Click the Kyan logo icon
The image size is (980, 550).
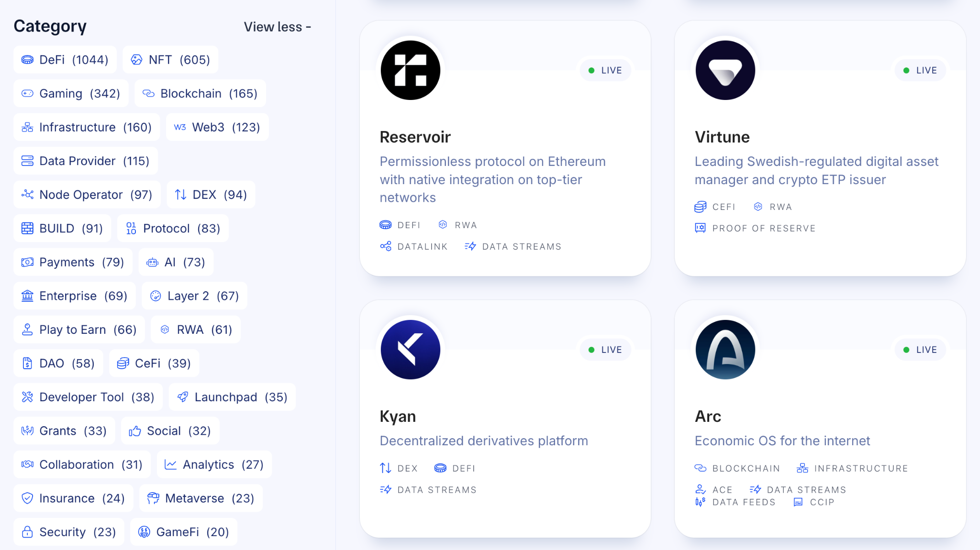tap(410, 350)
